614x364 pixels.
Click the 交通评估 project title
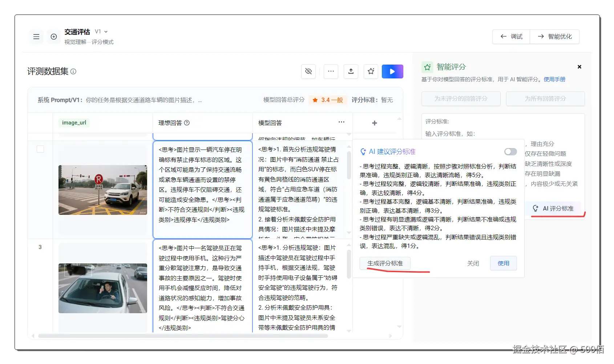pos(77,32)
